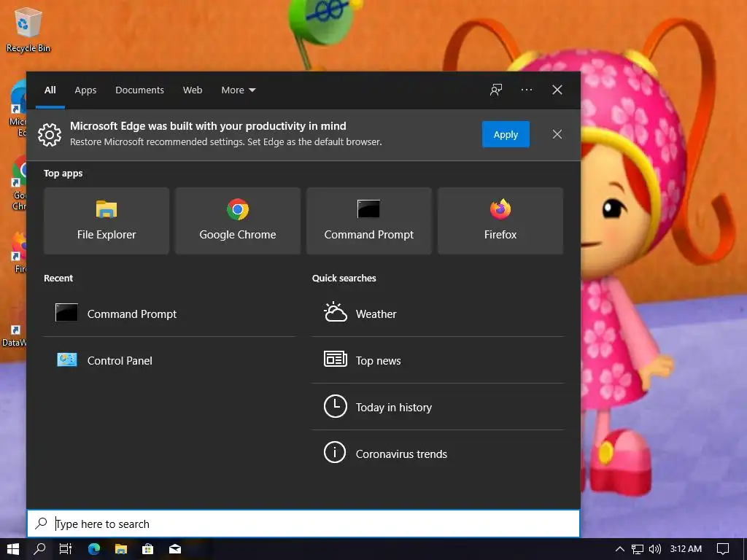Open Task View on the taskbar
747x560 pixels.
(x=65, y=549)
